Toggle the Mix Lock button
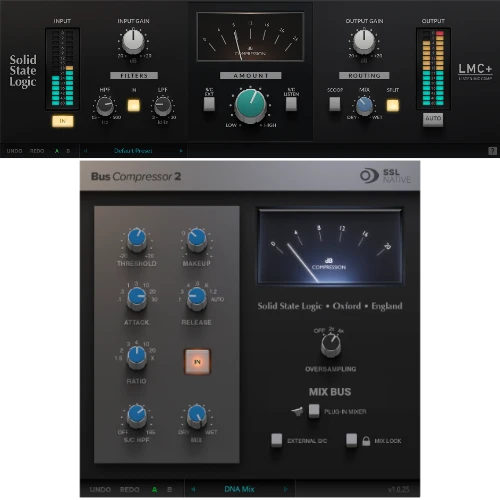This screenshot has height=500, width=500. [351, 440]
